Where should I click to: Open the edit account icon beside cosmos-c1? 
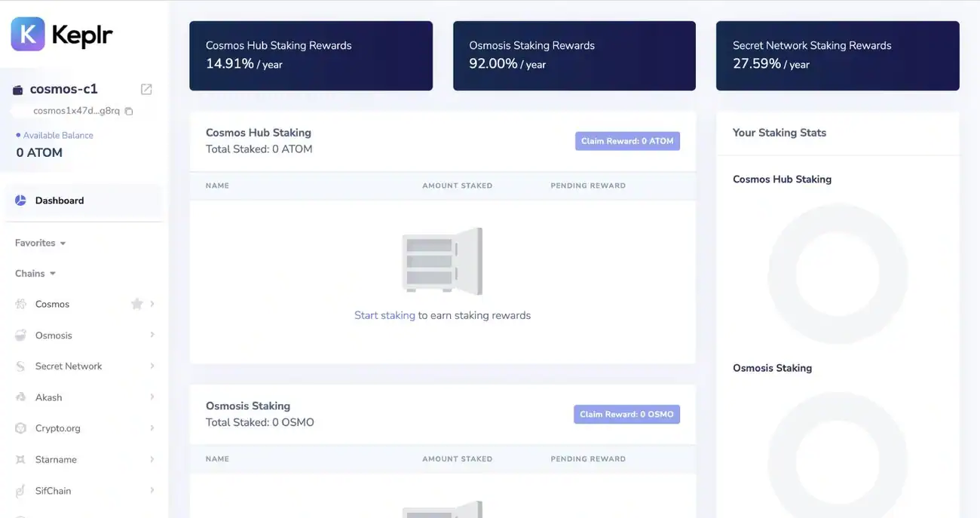tap(146, 89)
